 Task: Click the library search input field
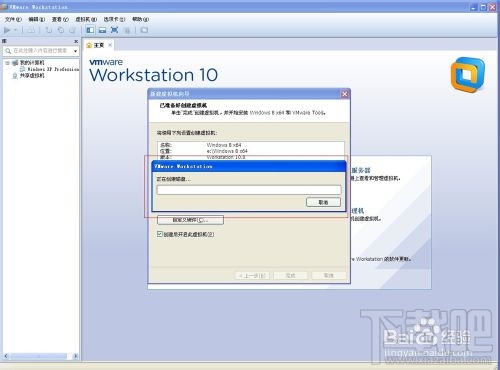pyautogui.click(x=40, y=51)
